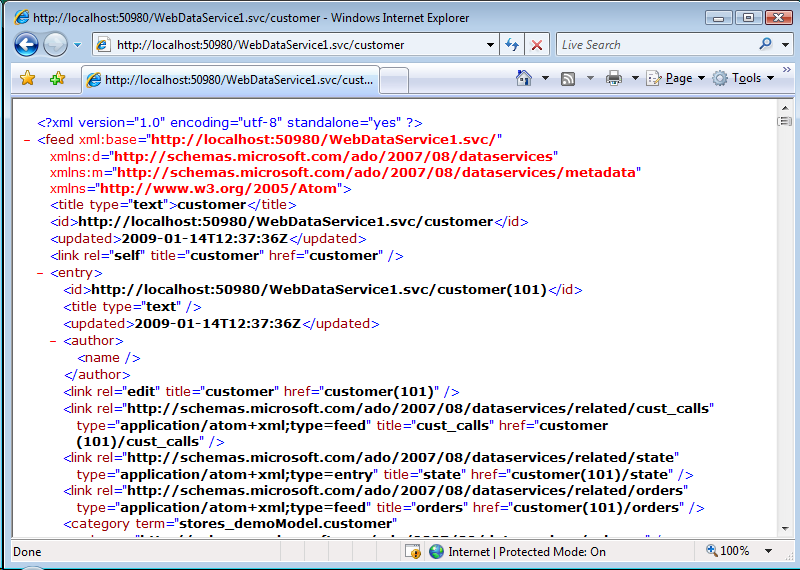Open the address bar history dropdown

490,45
